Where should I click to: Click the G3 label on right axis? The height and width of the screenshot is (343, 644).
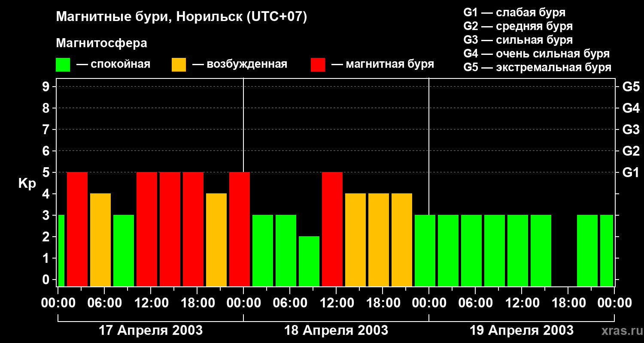pos(631,129)
